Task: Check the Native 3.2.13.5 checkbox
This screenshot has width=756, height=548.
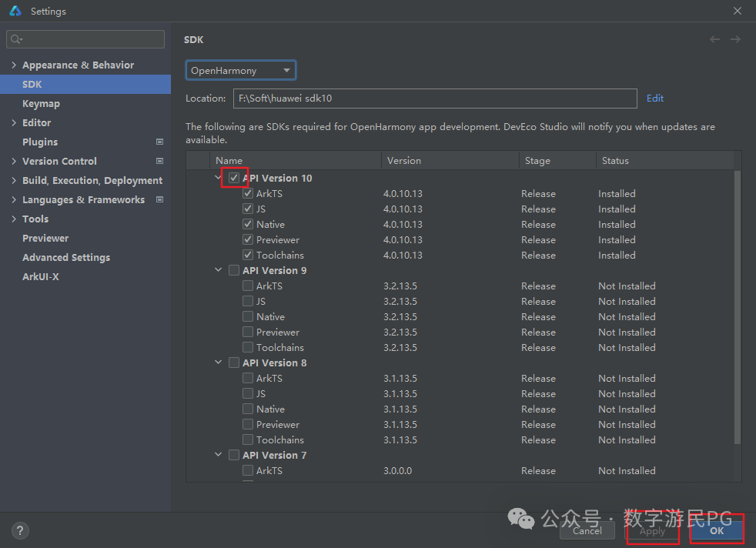Action: coord(248,316)
